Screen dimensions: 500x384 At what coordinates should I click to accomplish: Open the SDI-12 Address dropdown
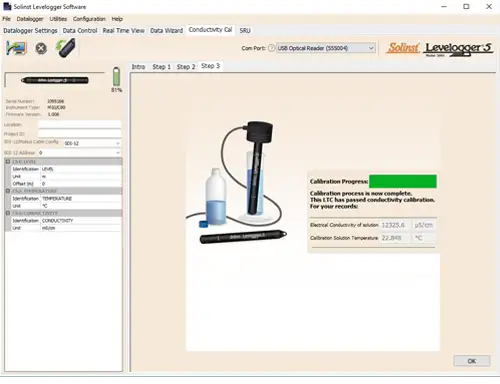79,153
